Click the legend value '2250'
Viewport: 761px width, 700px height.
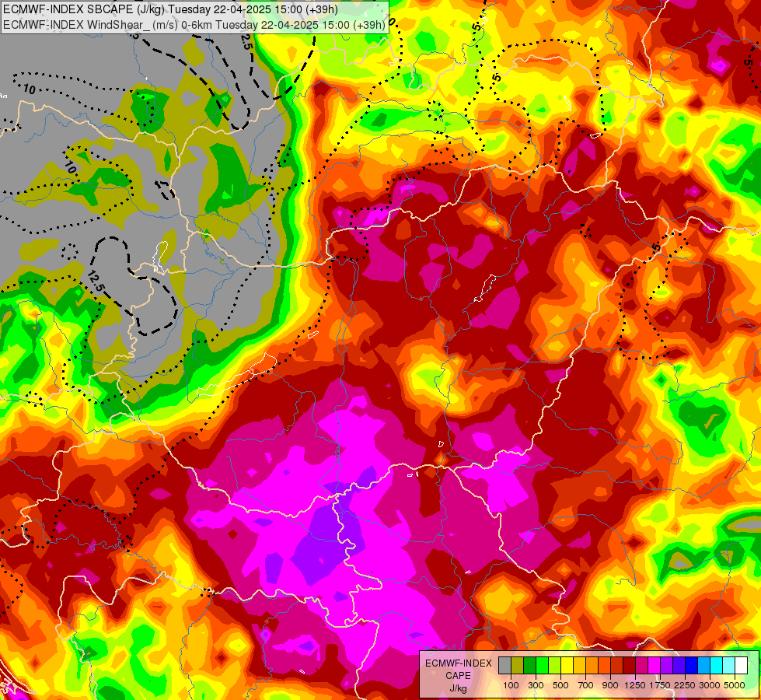[x=685, y=685]
